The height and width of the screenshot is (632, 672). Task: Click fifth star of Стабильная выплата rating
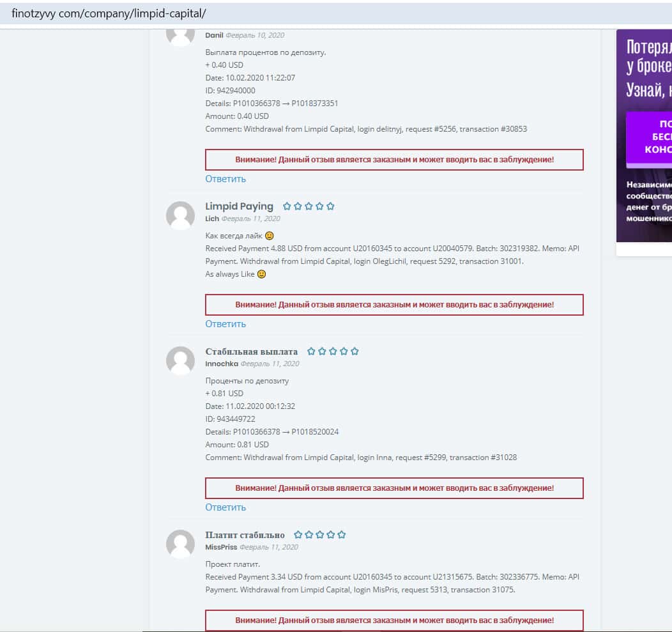(x=355, y=351)
